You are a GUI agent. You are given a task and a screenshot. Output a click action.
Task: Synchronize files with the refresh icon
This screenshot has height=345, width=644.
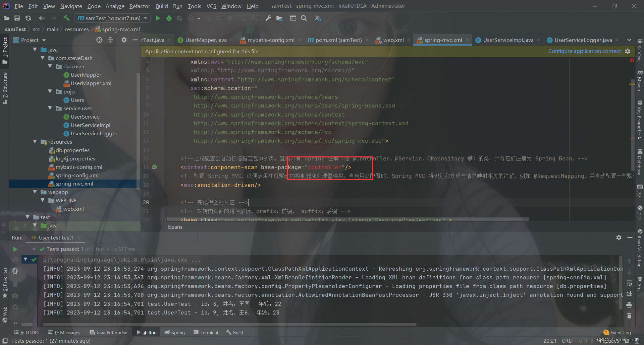tap(28, 18)
